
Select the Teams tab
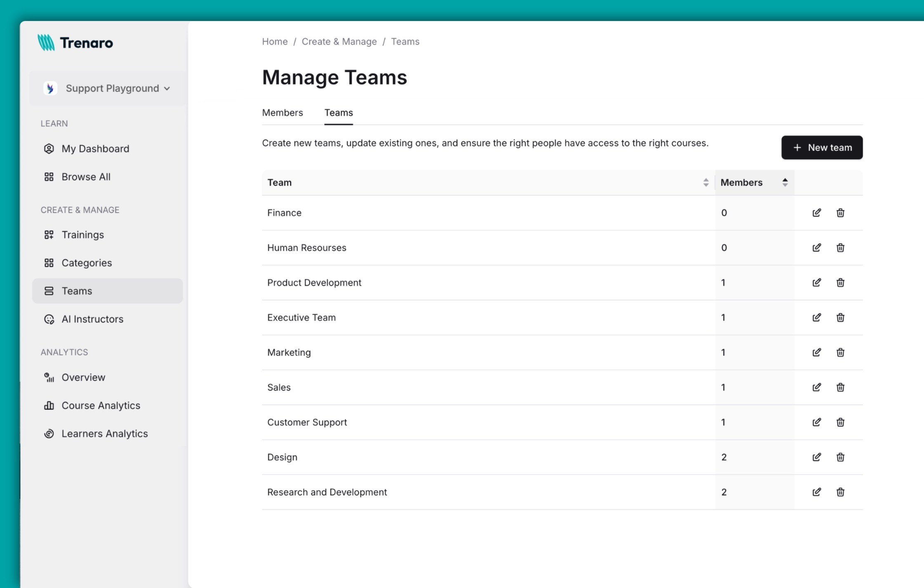338,113
